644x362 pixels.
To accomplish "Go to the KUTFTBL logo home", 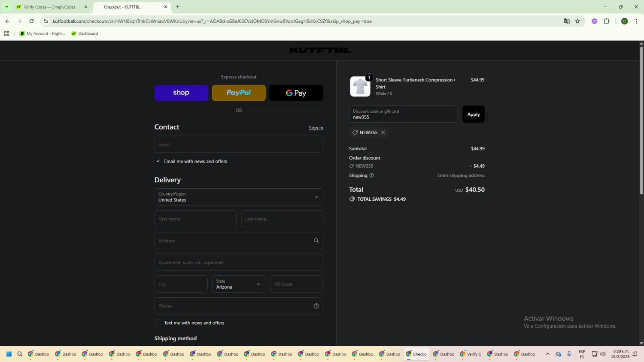I will pyautogui.click(x=320, y=50).
